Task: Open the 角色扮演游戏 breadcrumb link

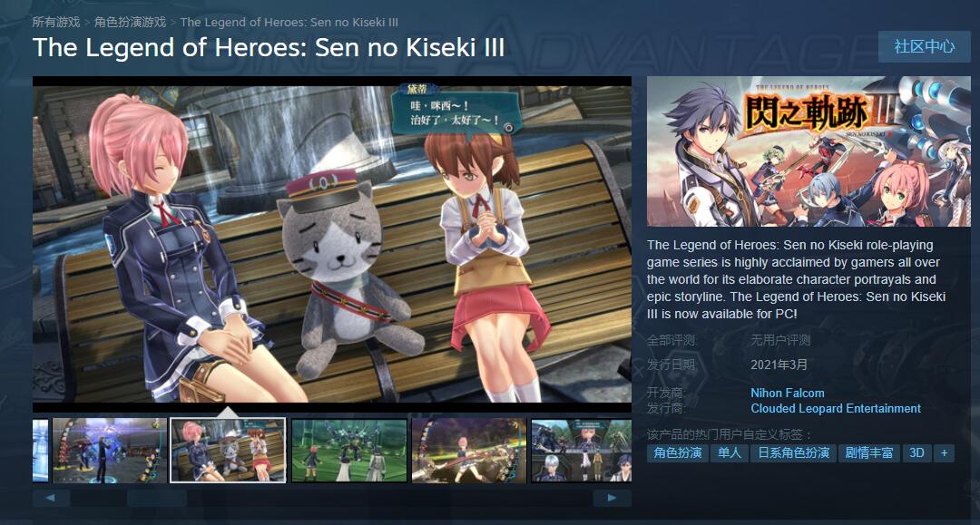Action: (130, 22)
